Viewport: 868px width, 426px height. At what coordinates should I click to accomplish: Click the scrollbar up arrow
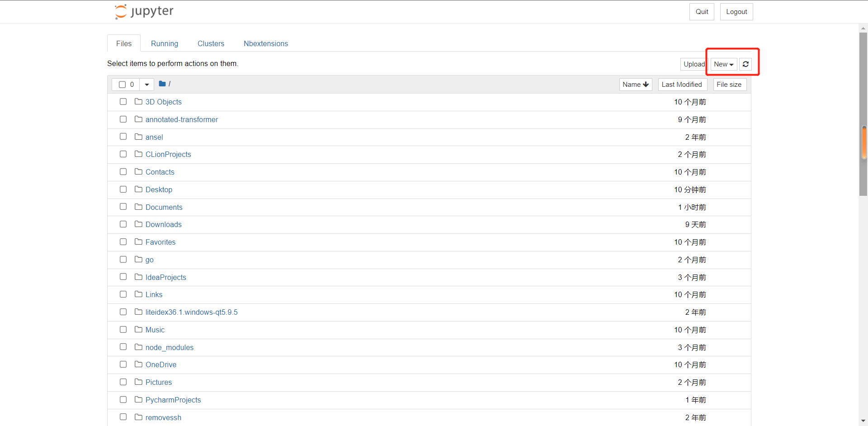pos(863,28)
